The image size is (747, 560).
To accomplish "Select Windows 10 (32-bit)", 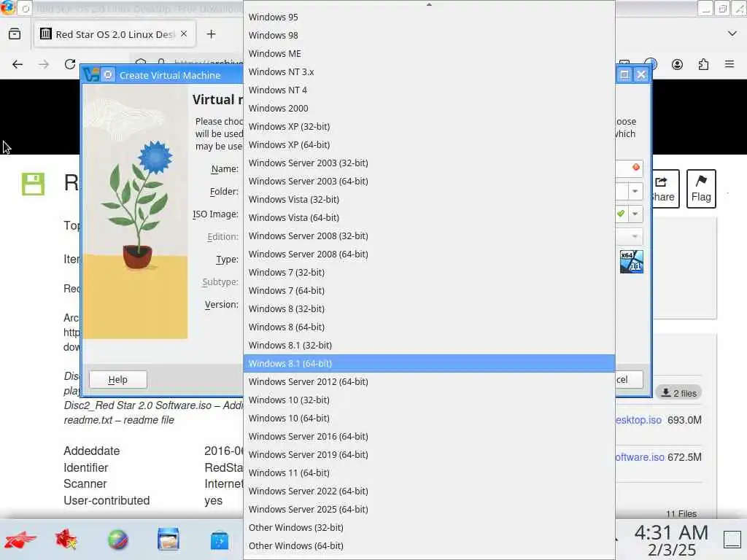I will (429, 400).
